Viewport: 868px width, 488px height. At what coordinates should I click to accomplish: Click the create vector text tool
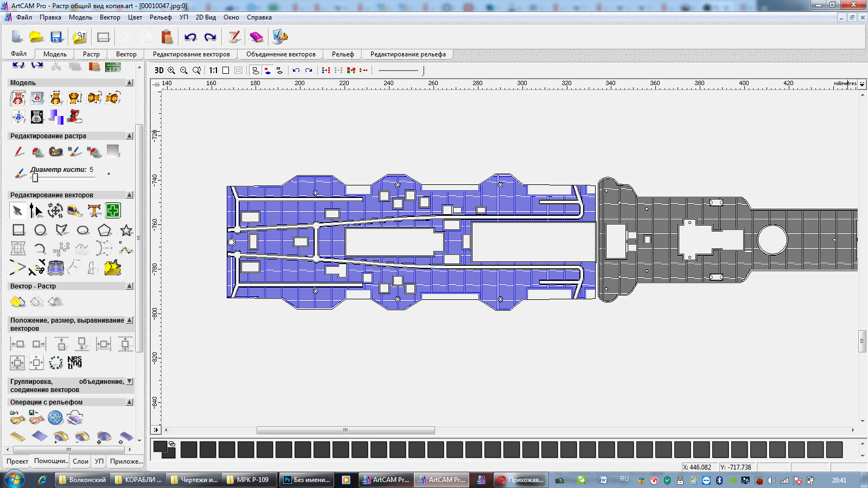pos(94,210)
